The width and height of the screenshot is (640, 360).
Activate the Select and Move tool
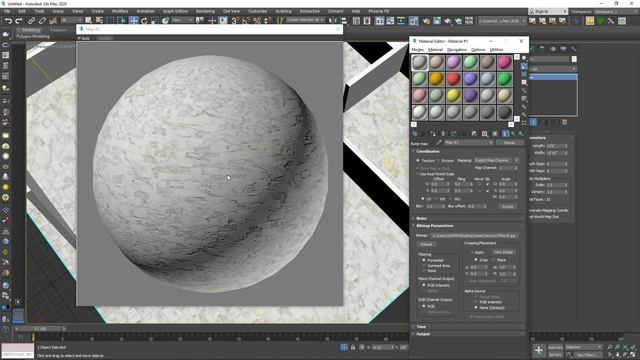(133, 20)
